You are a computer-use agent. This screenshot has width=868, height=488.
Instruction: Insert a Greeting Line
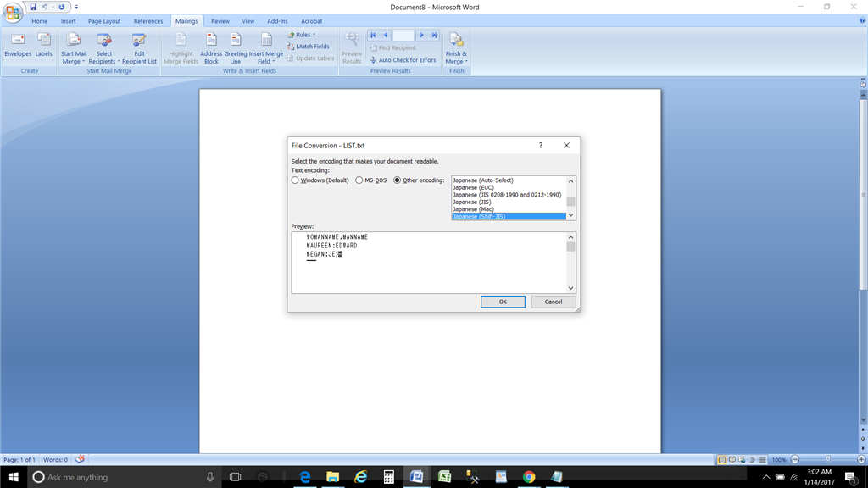click(236, 48)
